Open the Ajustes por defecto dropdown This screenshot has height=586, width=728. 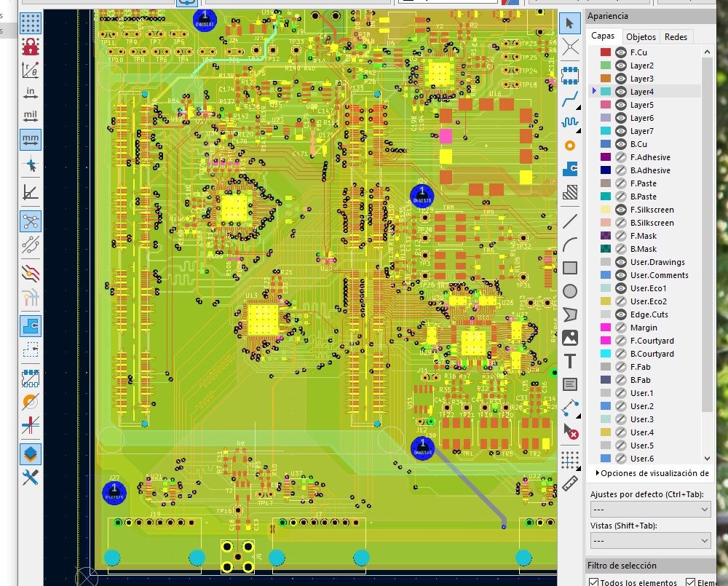(649, 510)
